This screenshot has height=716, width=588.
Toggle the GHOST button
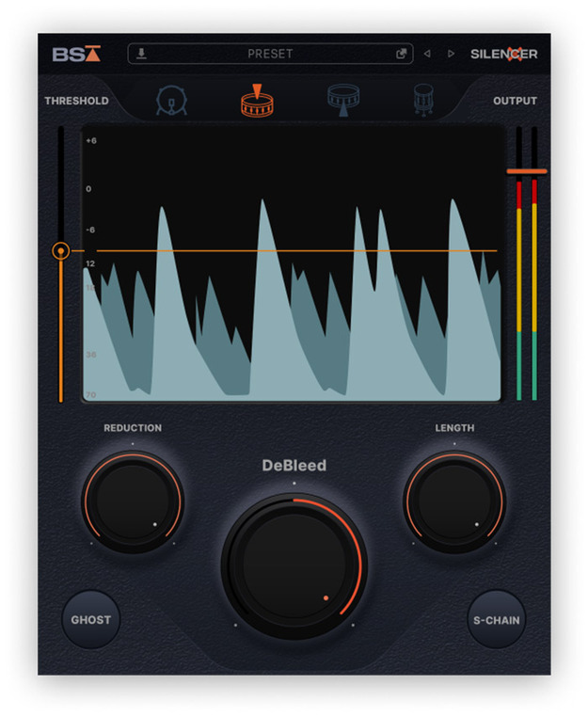[x=91, y=620]
